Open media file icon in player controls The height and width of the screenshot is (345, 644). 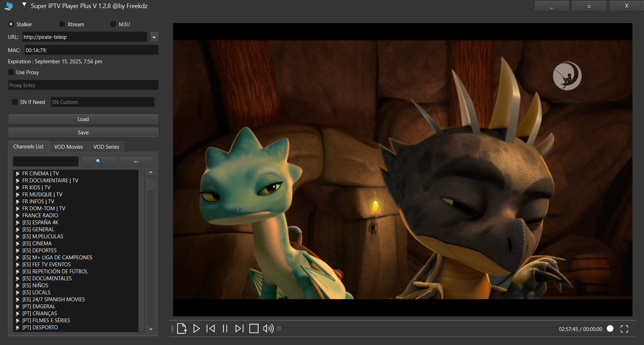pyautogui.click(x=182, y=329)
